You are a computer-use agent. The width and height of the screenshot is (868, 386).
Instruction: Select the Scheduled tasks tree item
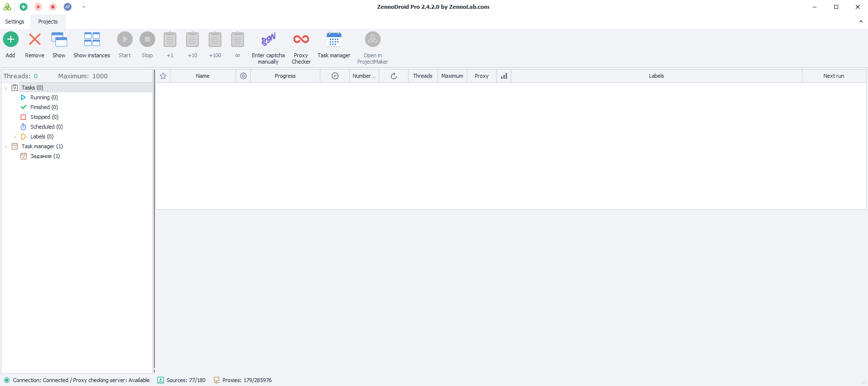click(46, 127)
